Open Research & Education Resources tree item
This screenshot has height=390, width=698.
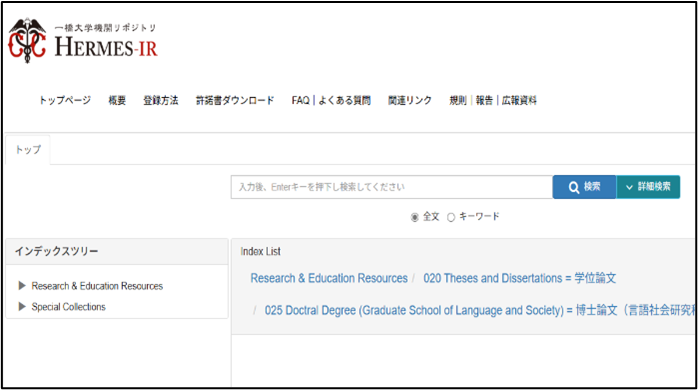[97, 286]
